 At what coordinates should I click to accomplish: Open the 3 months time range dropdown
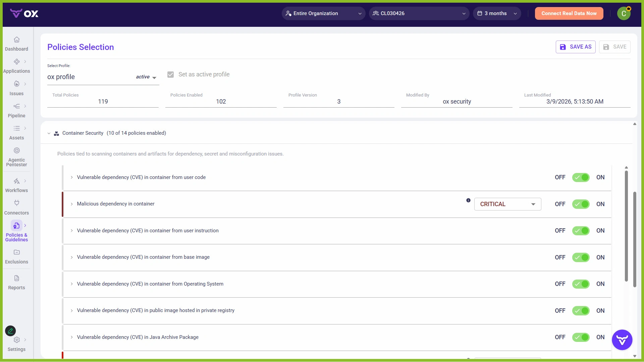coord(497,13)
